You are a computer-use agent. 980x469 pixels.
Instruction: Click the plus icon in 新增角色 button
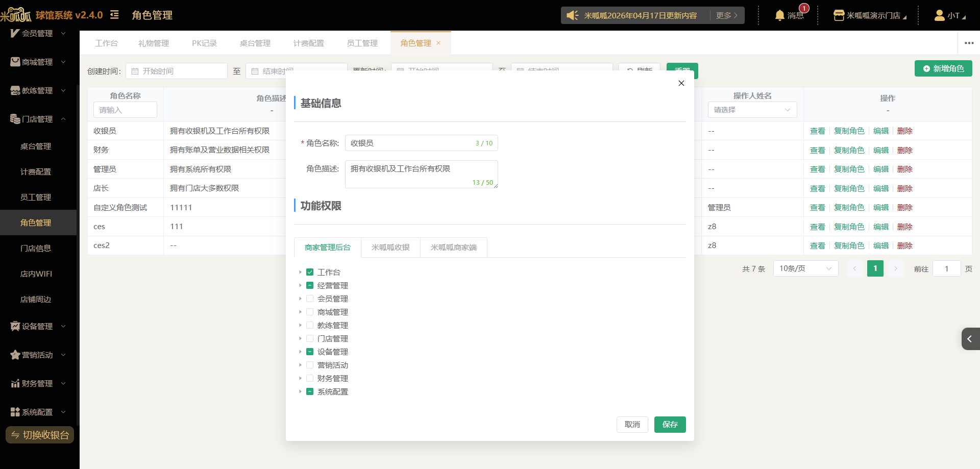point(926,68)
